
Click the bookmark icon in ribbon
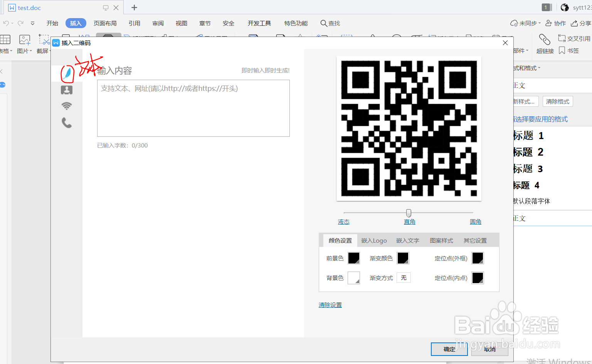(562, 50)
